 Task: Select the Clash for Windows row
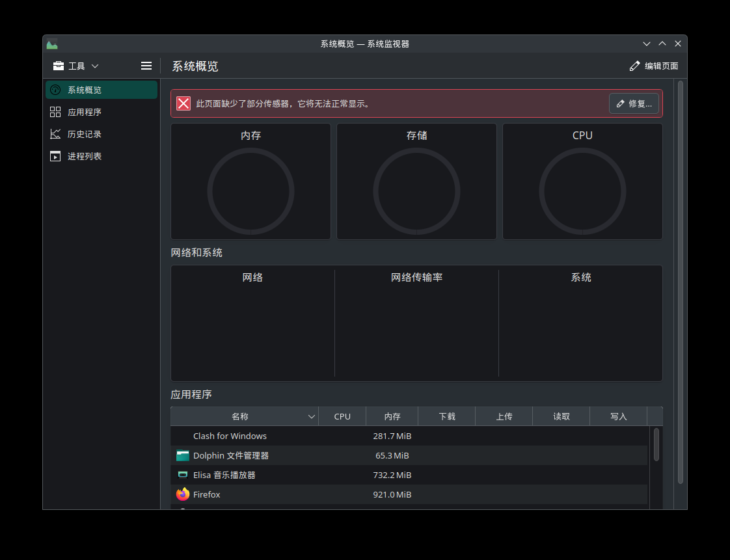click(409, 436)
